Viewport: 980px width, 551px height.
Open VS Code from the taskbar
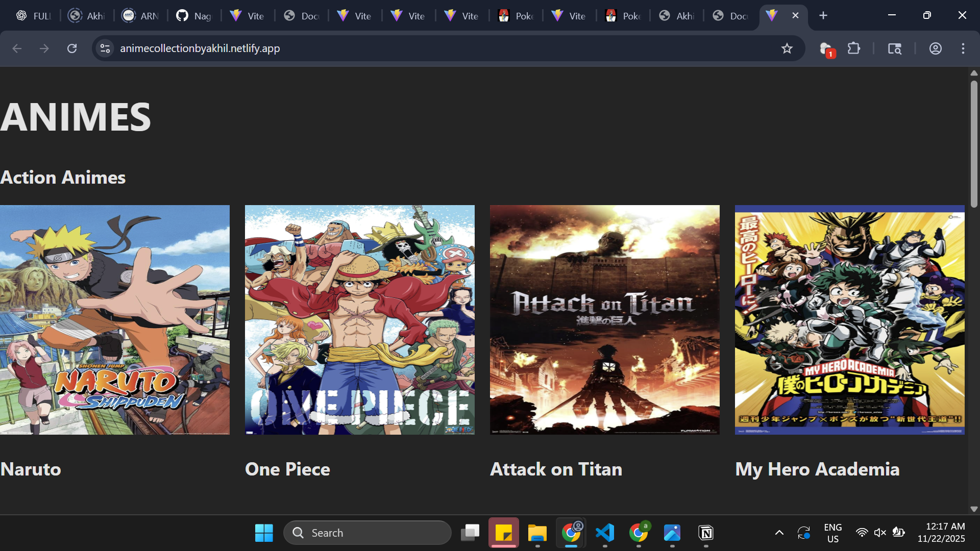click(604, 532)
